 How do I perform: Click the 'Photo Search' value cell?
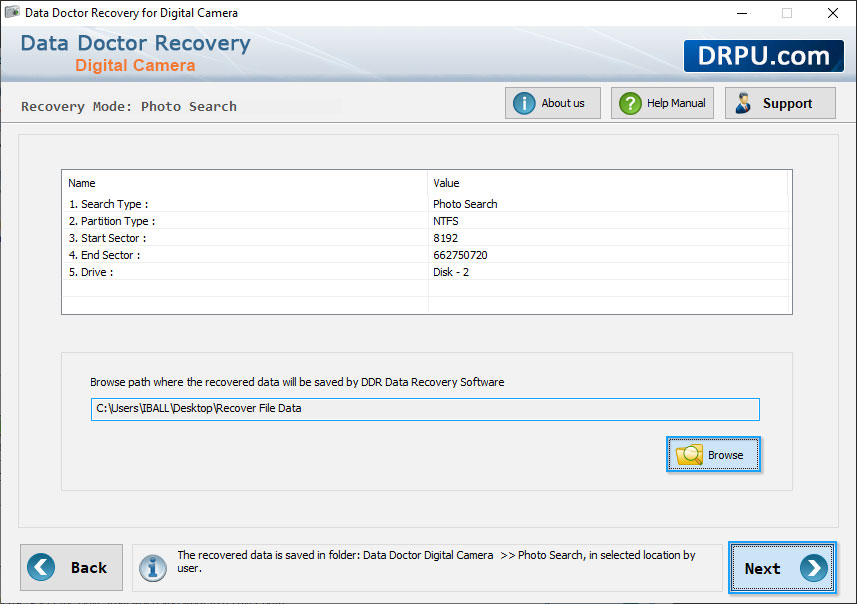point(465,204)
